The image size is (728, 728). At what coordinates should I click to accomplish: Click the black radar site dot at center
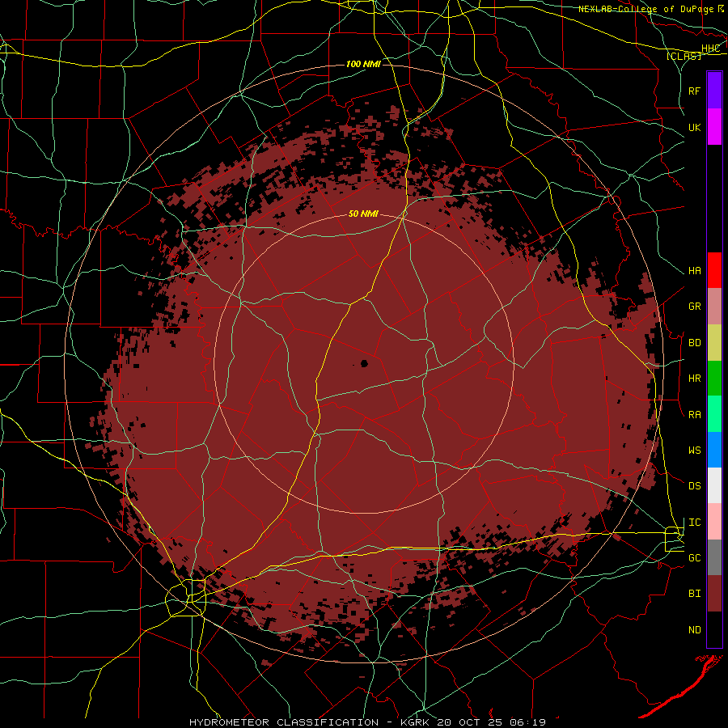[364, 363]
